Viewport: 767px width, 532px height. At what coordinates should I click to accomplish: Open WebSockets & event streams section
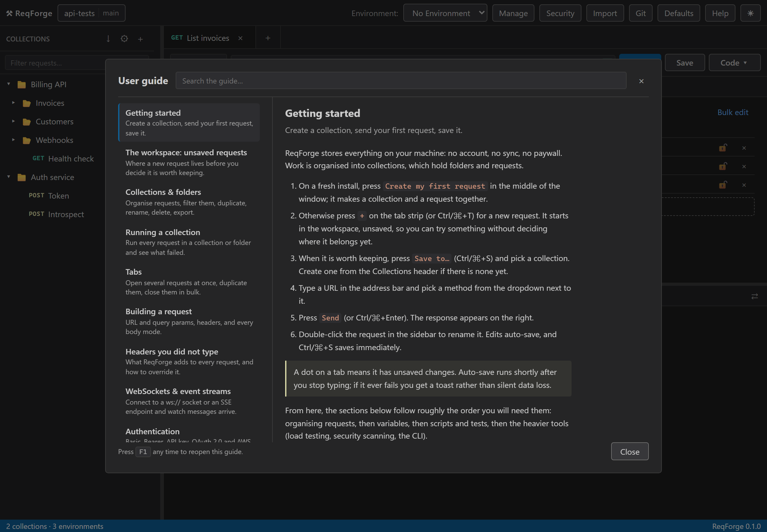(x=189, y=401)
